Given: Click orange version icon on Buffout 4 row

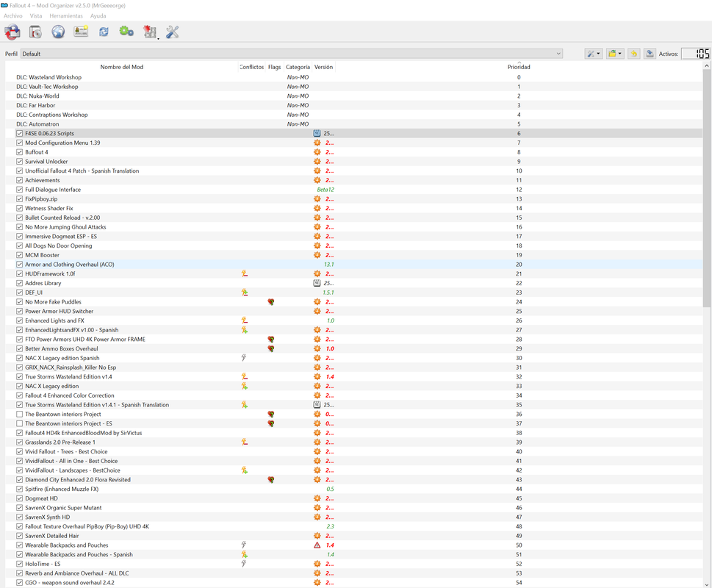Looking at the screenshot, I should pyautogui.click(x=317, y=152).
